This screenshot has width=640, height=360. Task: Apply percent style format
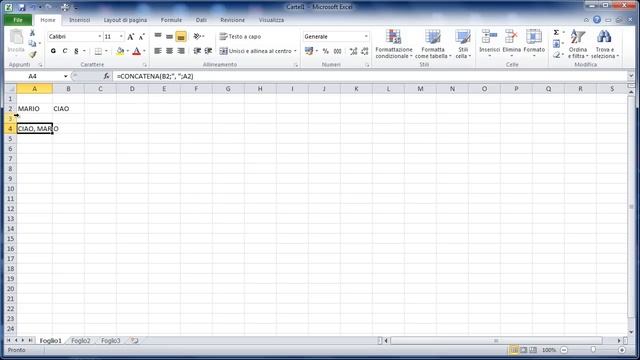point(326,51)
